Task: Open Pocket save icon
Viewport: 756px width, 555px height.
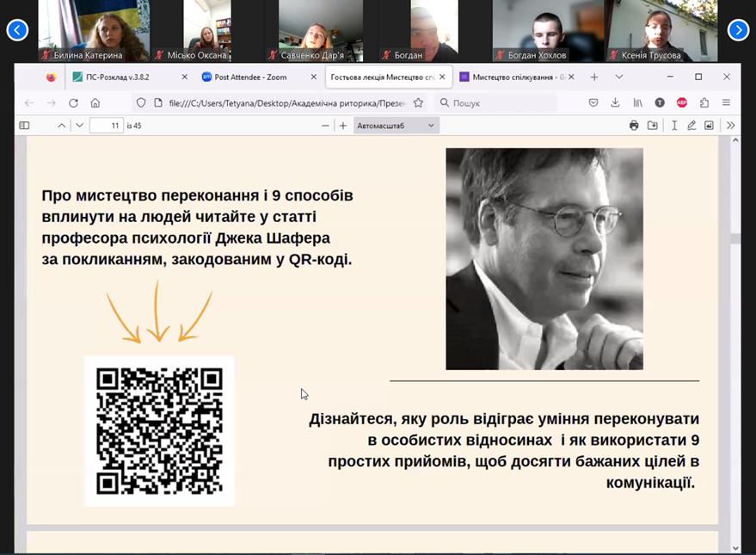Action: pyautogui.click(x=593, y=102)
